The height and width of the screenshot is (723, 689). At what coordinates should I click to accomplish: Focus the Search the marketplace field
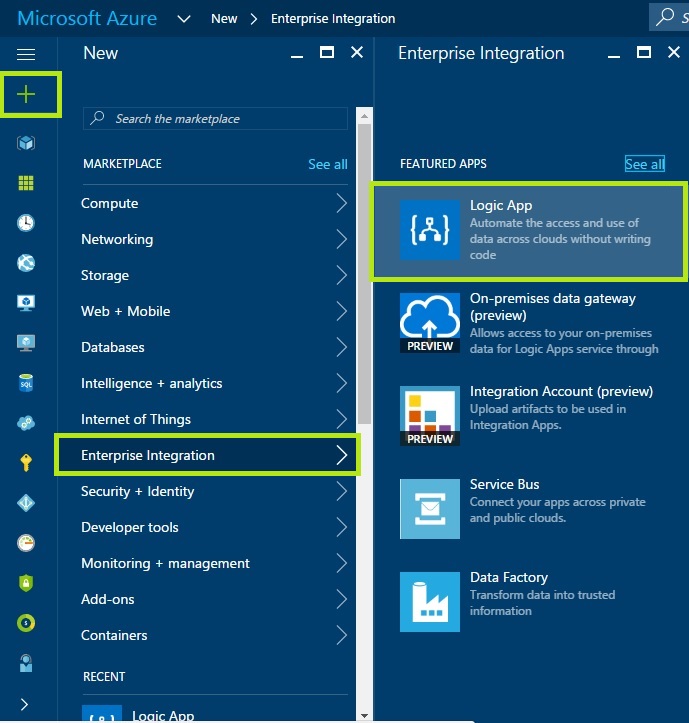(215, 119)
